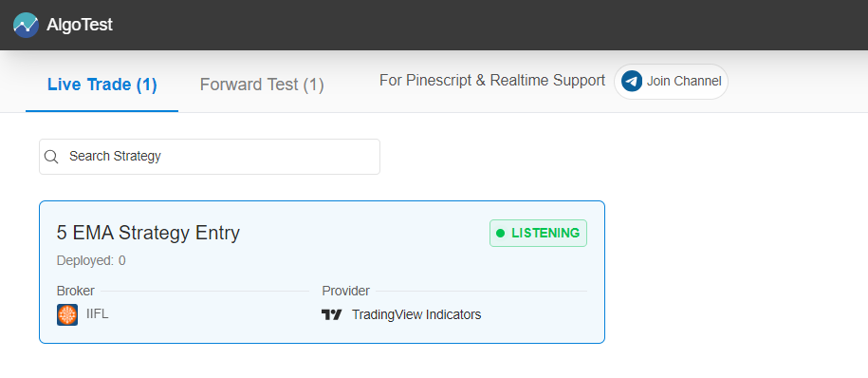Click the AlgoTest brand name text
Viewport: 868px width, 378px height.
pos(80,25)
